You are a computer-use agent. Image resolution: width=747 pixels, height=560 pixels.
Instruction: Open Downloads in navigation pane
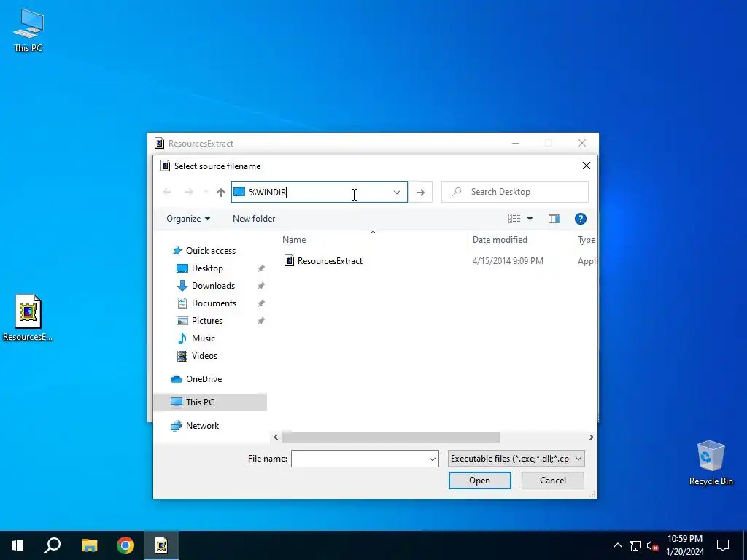[x=213, y=286]
